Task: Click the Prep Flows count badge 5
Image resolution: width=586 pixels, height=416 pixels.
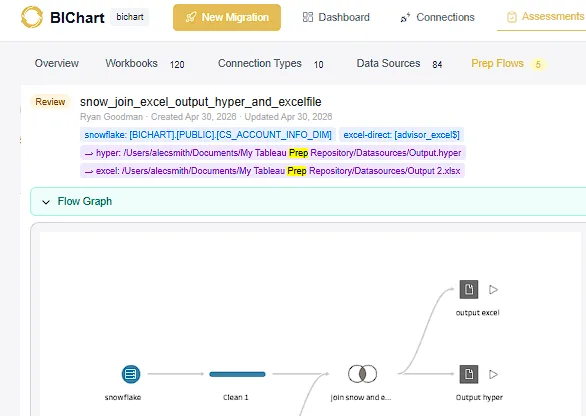Action: tap(538, 64)
